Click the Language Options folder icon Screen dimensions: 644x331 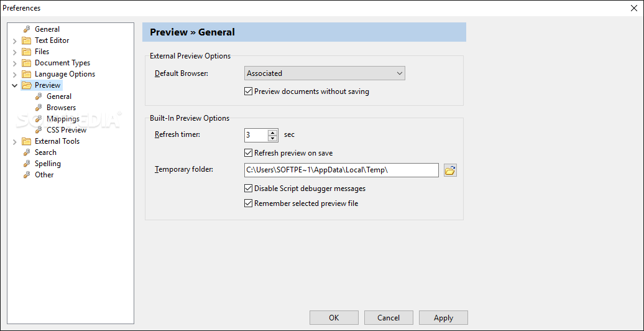tap(27, 74)
